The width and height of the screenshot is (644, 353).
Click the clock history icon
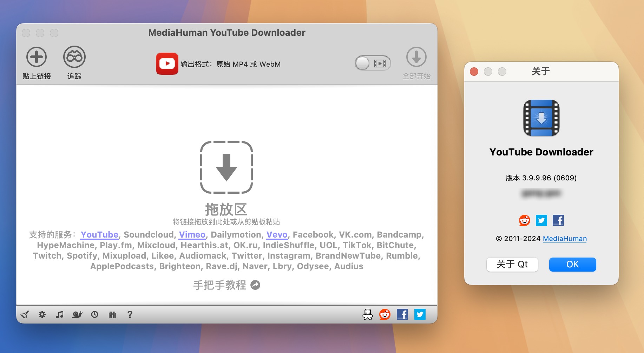click(x=95, y=314)
